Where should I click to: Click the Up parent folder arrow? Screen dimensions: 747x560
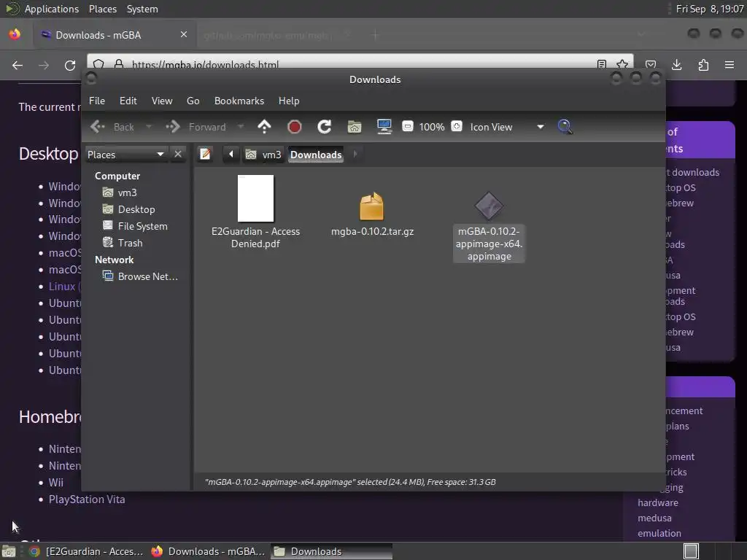(264, 127)
